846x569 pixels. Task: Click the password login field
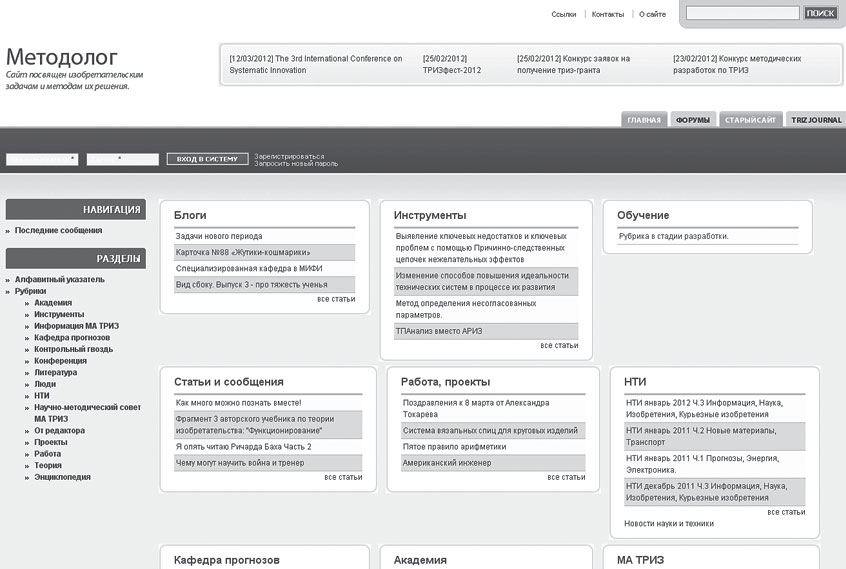pos(123,159)
